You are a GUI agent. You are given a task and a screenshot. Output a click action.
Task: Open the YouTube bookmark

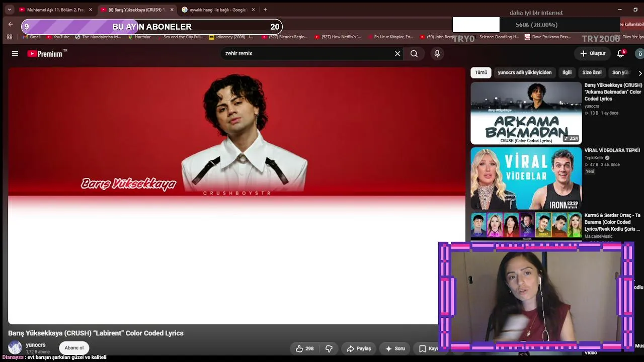tap(58, 37)
